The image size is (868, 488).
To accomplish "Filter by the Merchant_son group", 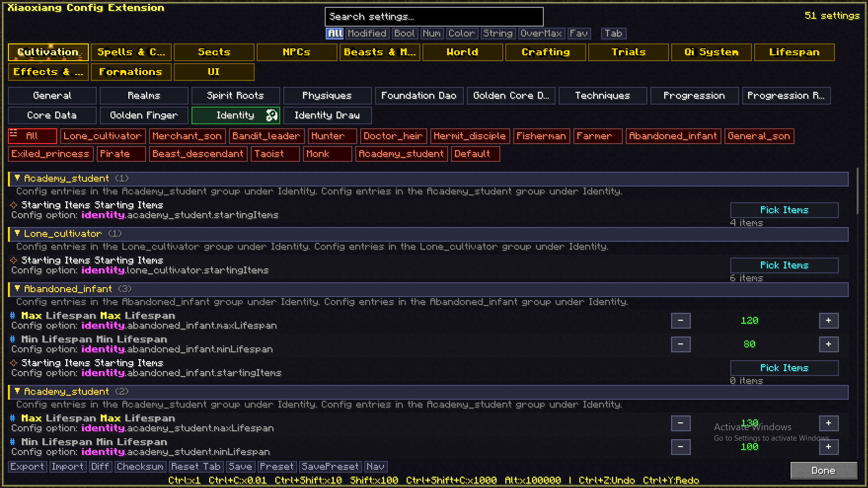I will (187, 136).
